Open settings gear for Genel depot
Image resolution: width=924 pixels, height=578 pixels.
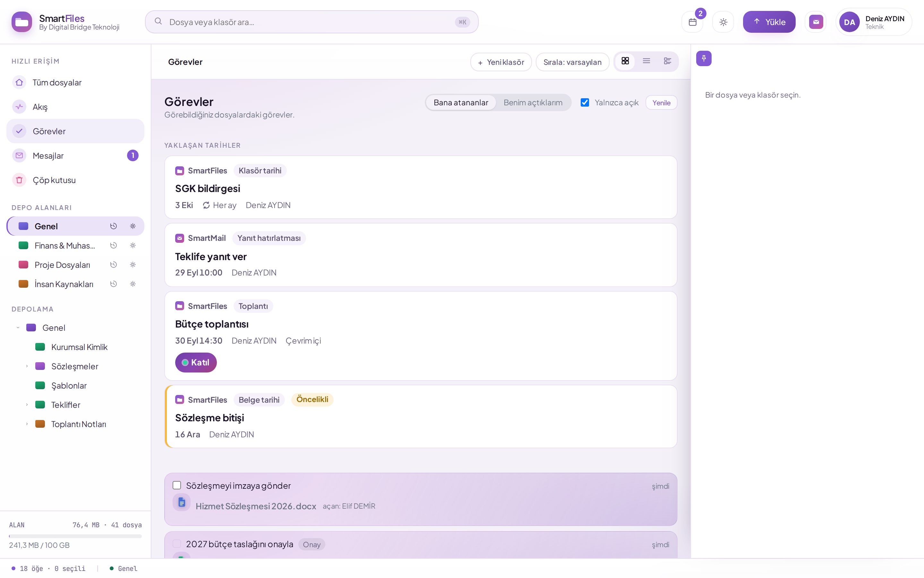[x=133, y=226]
